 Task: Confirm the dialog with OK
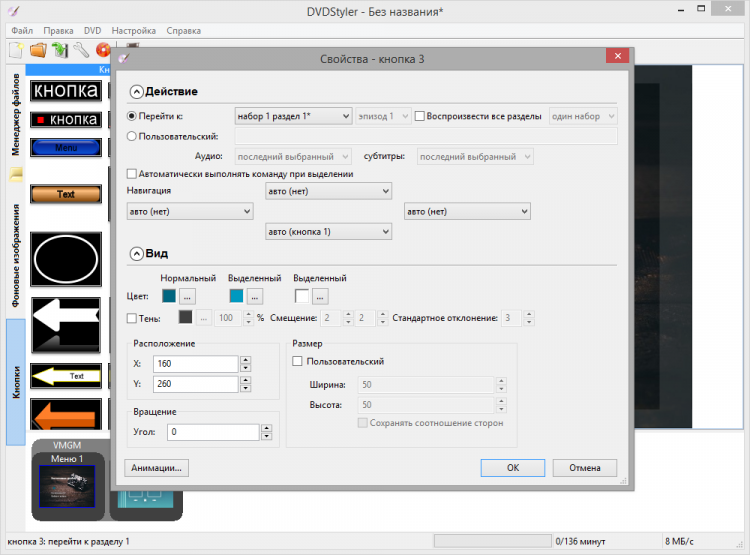point(513,468)
